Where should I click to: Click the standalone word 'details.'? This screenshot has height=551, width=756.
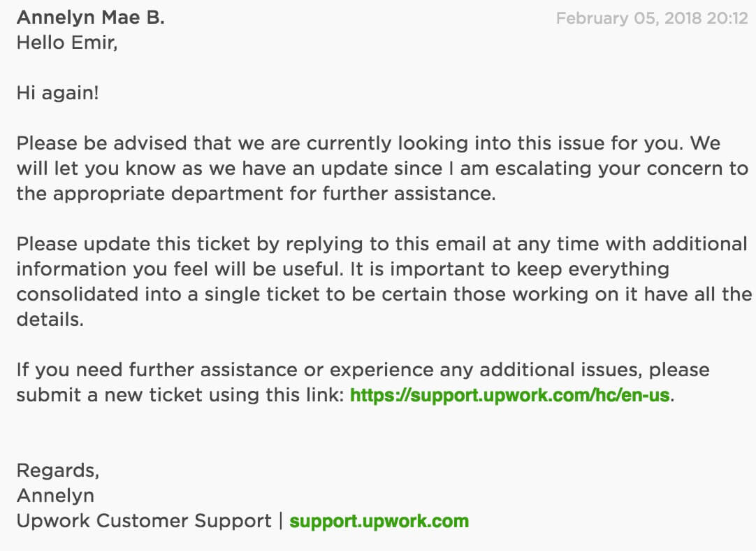point(50,320)
